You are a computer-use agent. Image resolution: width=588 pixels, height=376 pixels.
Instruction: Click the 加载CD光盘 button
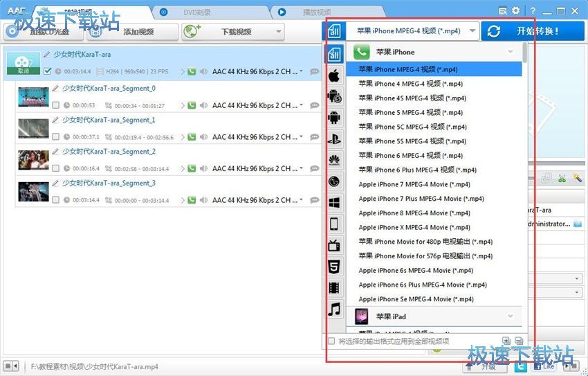point(44,32)
